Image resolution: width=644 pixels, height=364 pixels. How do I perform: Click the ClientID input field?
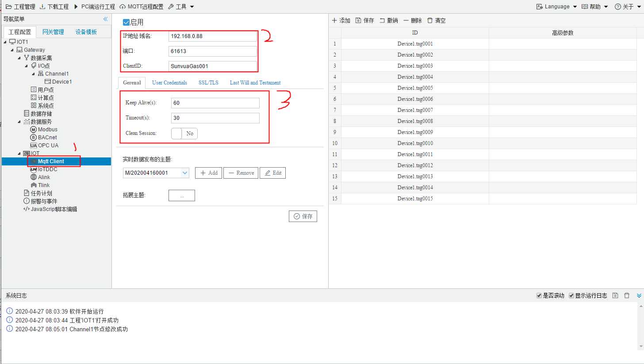click(213, 66)
